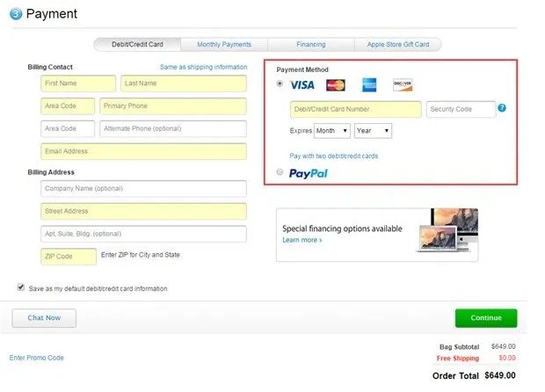545x392 pixels.
Task: Open the expiration Year dropdown
Action: (373, 131)
